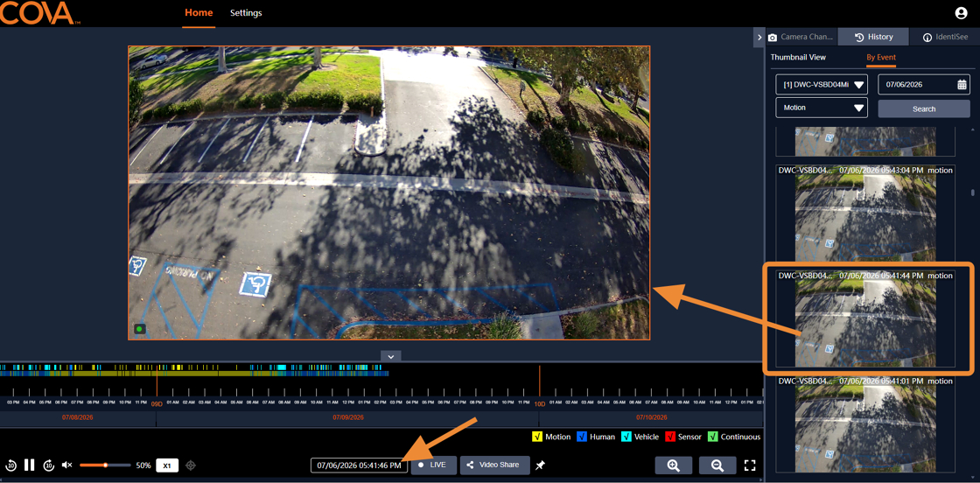Switch to Camera Channels tab
This screenshot has width=980, height=483.
pos(801,38)
